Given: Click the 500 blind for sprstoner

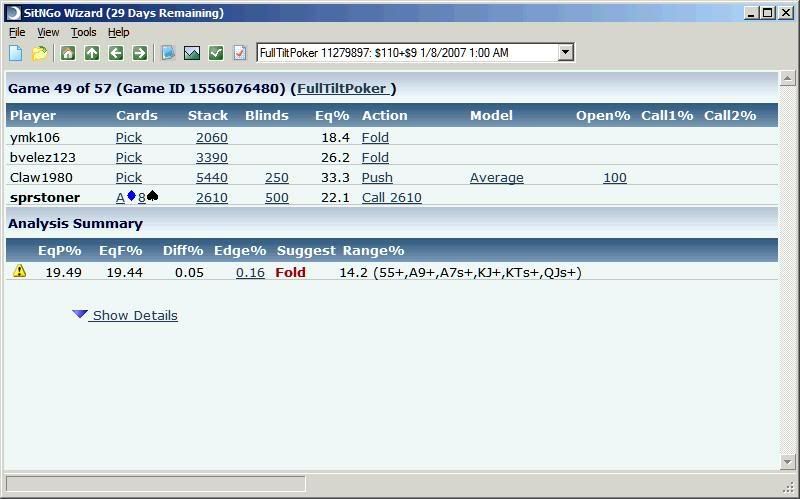Looking at the screenshot, I should point(277,197).
